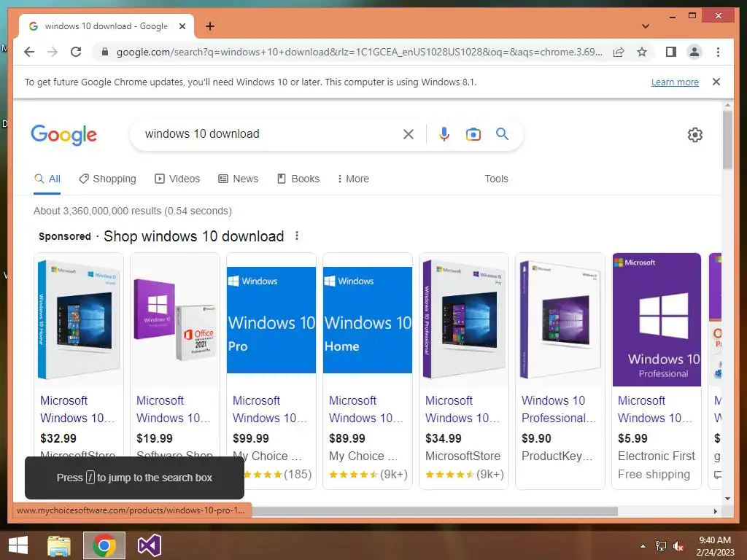Open search Tools
Screen dimensions: 747x560
tap(496, 179)
